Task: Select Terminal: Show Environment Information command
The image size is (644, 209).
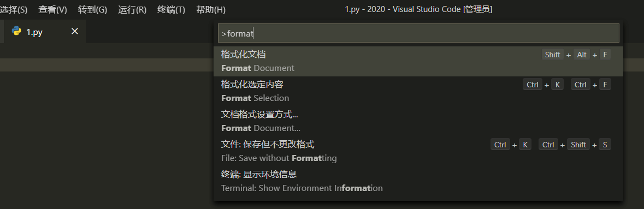Action: coord(418,181)
